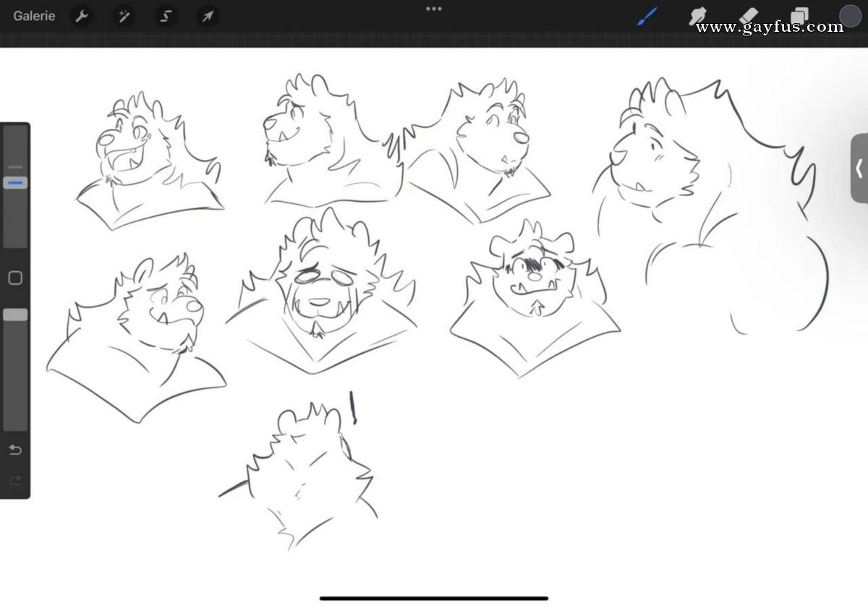
Task: Click the three-dot menu at top center
Action: pos(434,9)
